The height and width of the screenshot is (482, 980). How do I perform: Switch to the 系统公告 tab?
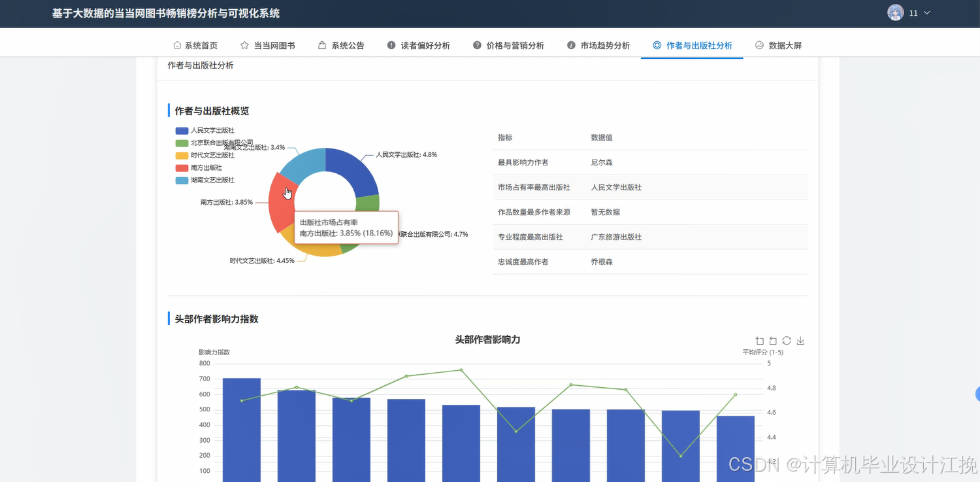click(x=341, y=45)
